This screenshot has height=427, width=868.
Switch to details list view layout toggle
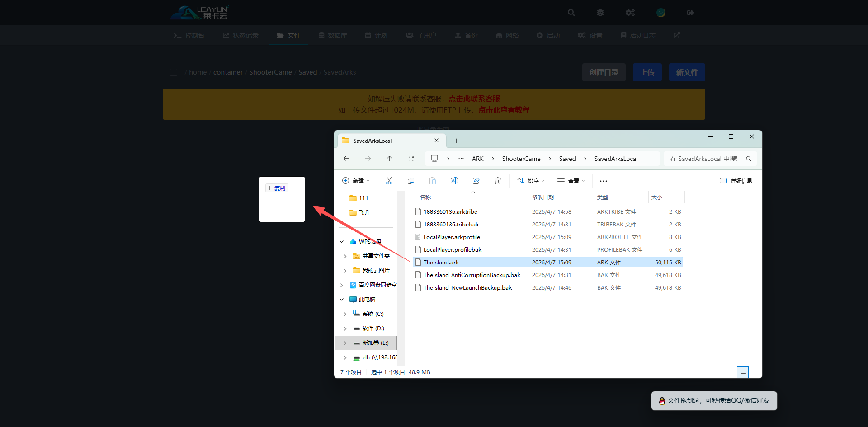pyautogui.click(x=742, y=372)
